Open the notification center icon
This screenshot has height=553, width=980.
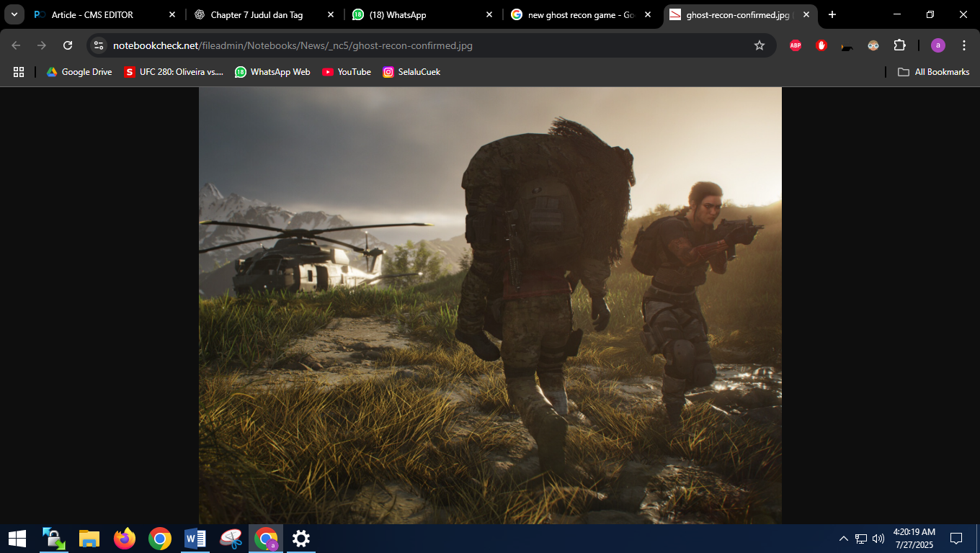[956, 539]
